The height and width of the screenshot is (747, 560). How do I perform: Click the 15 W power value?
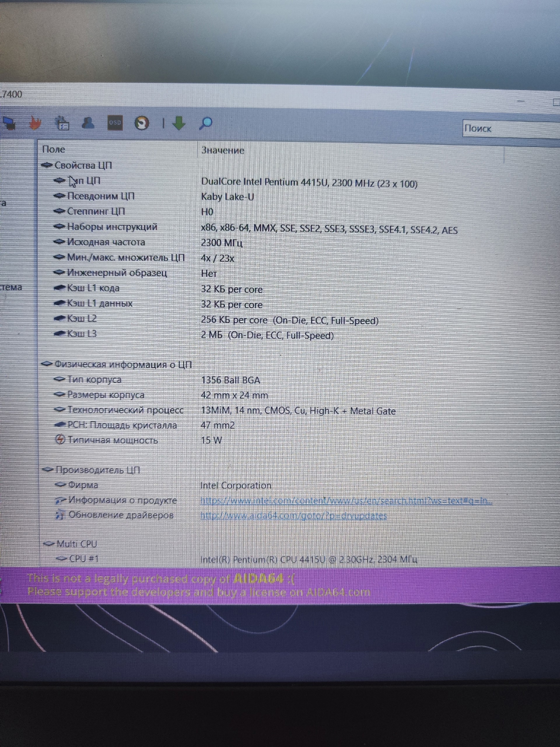(211, 440)
